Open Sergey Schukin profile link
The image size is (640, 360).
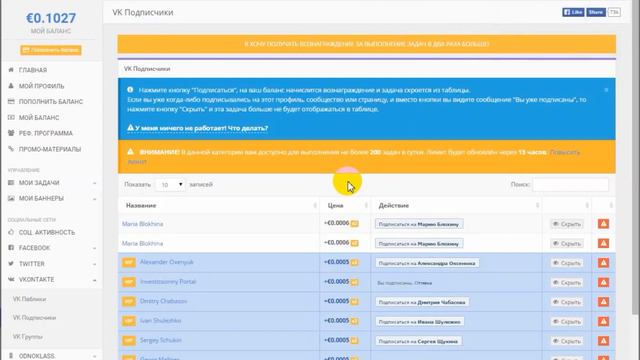tap(160, 340)
